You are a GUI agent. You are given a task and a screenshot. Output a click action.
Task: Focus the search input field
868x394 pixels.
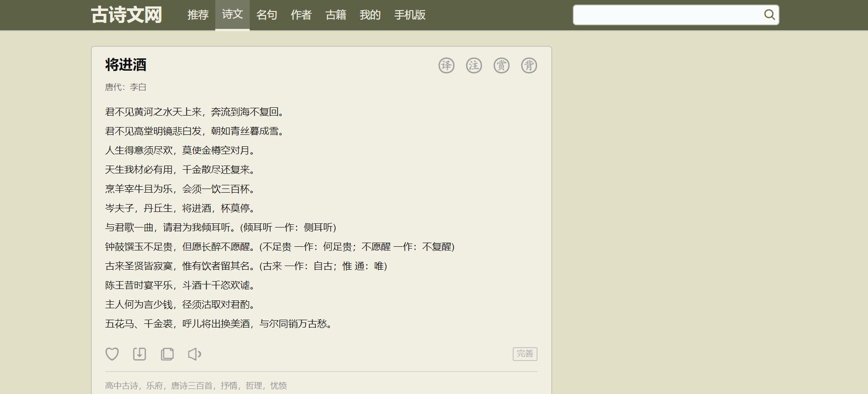[668, 15]
